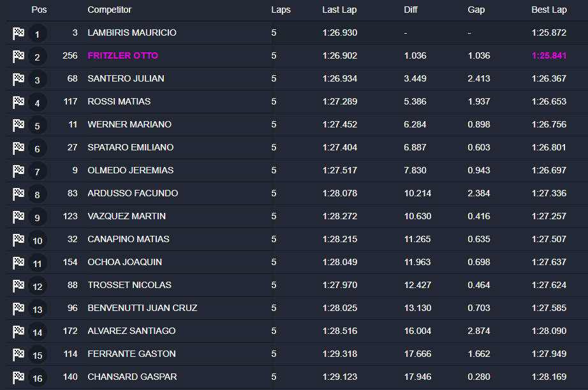This screenshot has height=390, width=588.
Task: Sort by the Pos column header
Action: [39, 10]
